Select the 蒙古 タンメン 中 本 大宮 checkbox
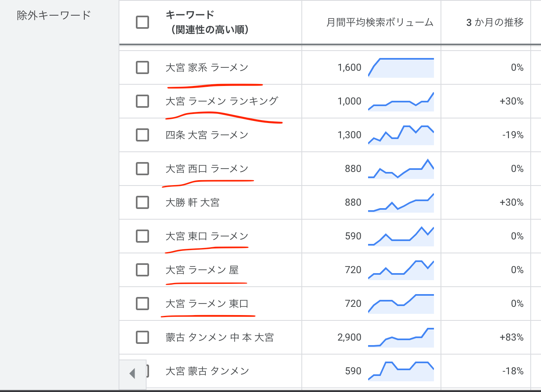Screen dimensions: 541x392 (x=142, y=337)
